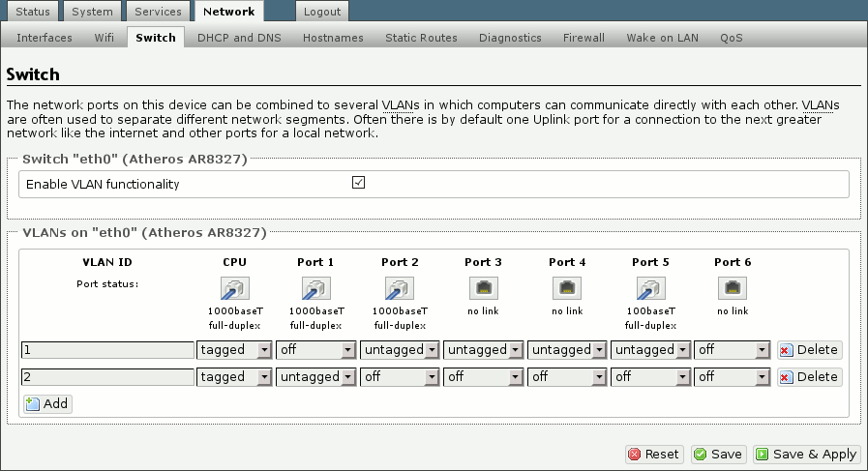Open VLAN 2 Port 5 dropdown
This screenshot has height=471, width=868.
pos(650,377)
